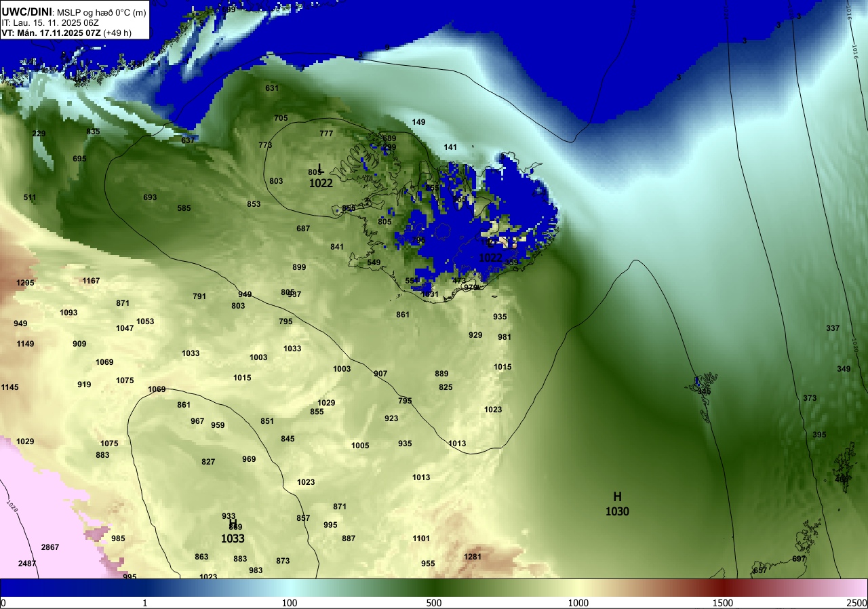868x609 pixels.
Task: Click the map value 2487
Action: click(27, 564)
